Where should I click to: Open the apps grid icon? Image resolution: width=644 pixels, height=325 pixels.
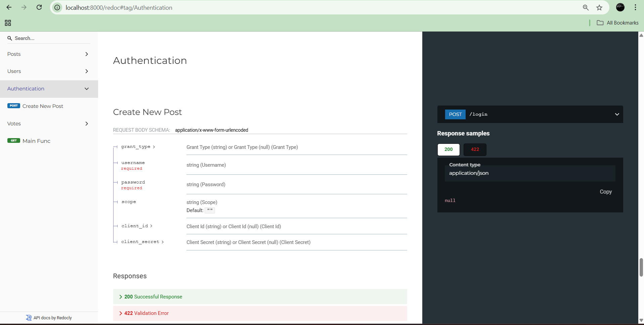point(8,23)
